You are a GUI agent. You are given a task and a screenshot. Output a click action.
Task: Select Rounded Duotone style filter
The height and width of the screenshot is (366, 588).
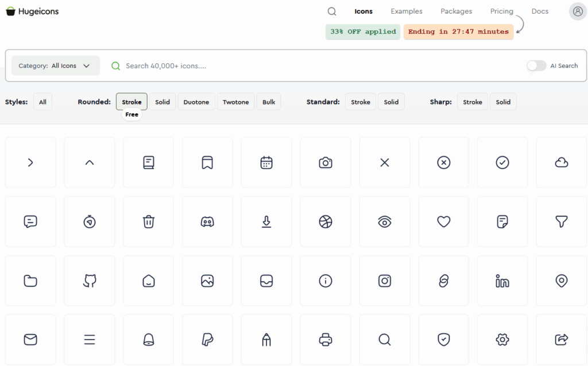[196, 102]
